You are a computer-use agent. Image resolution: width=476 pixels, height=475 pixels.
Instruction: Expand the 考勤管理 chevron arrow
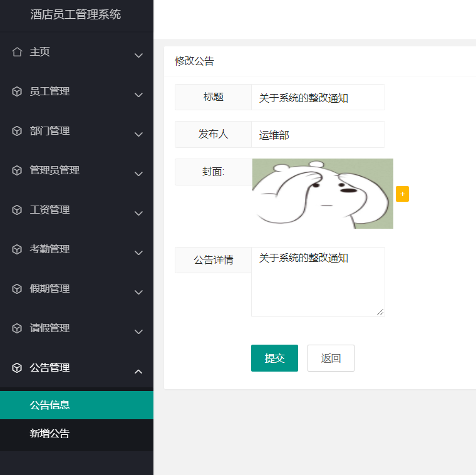tap(138, 253)
